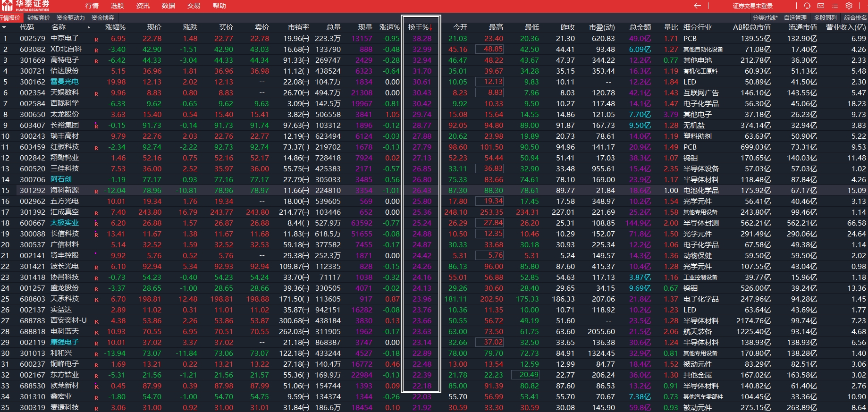
Task: Select stock name 西安奕材-U
Action: (x=68, y=320)
